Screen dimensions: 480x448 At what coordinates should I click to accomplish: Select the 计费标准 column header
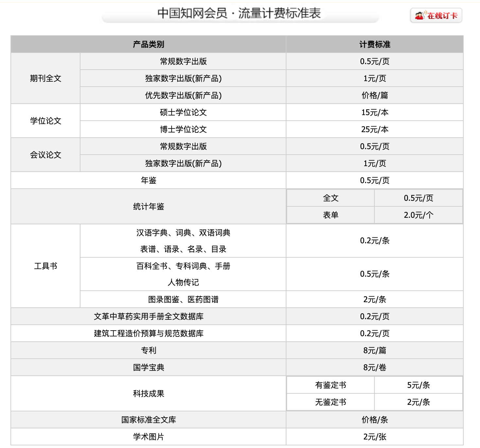(375, 44)
